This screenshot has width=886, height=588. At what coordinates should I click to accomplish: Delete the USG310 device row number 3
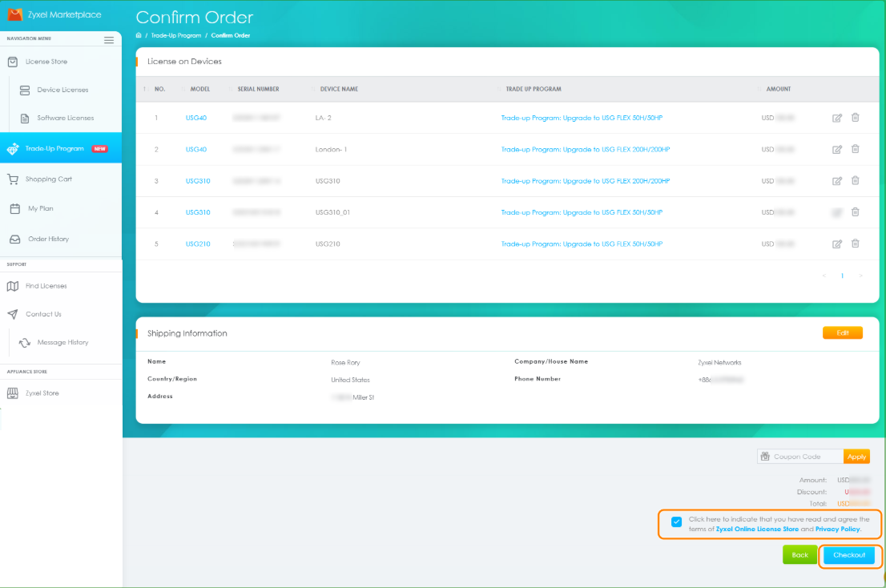tap(856, 181)
